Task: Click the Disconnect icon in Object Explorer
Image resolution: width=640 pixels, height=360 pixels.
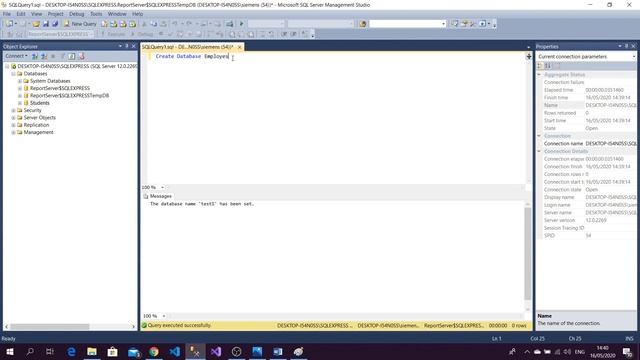Action: coord(44,56)
